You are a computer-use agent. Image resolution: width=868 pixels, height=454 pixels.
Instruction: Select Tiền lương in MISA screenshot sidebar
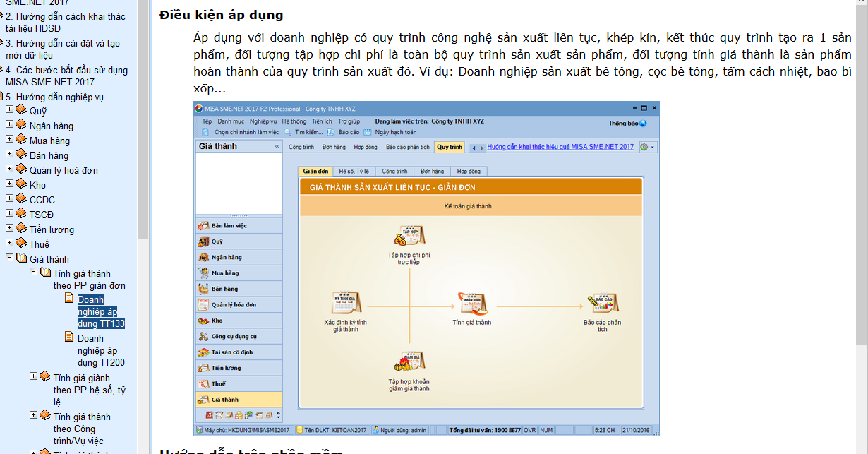click(x=239, y=368)
